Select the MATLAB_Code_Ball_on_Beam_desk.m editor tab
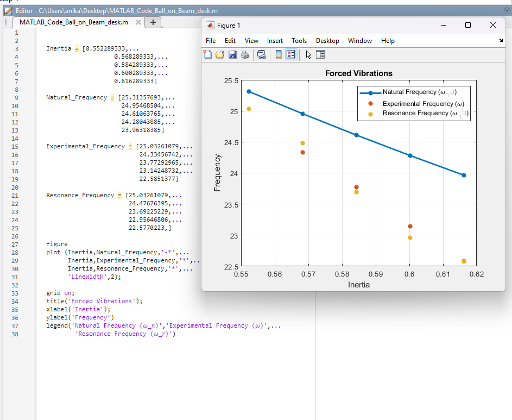Viewport: 512px width, 420px height. click(x=74, y=22)
